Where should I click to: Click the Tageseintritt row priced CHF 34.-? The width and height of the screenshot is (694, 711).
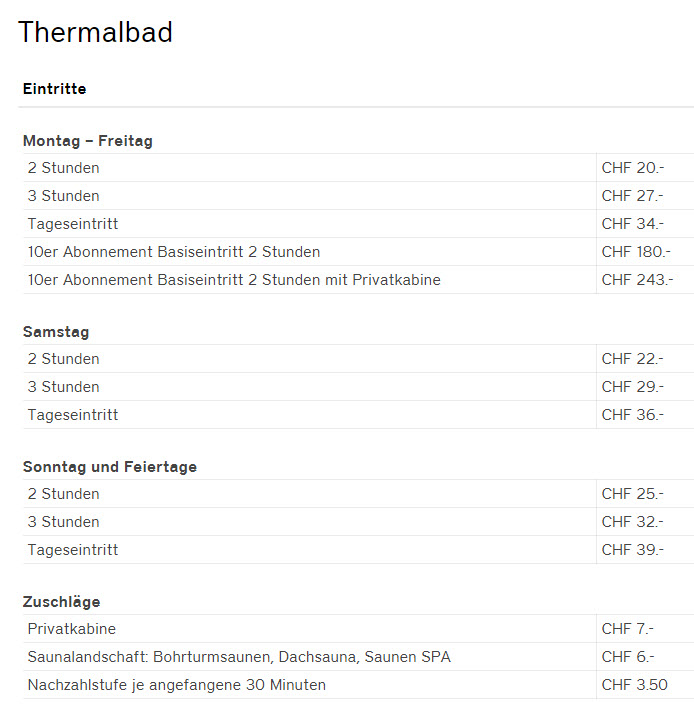pyautogui.click(x=73, y=224)
